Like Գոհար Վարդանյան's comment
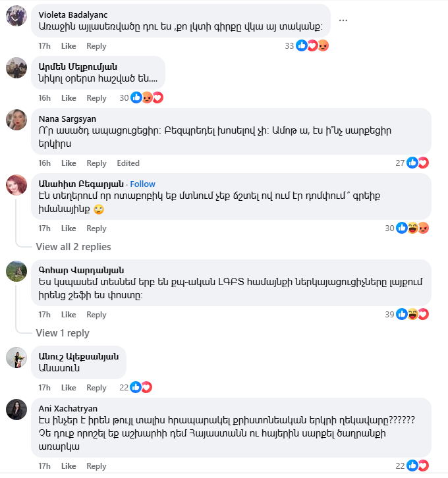 coord(69,315)
